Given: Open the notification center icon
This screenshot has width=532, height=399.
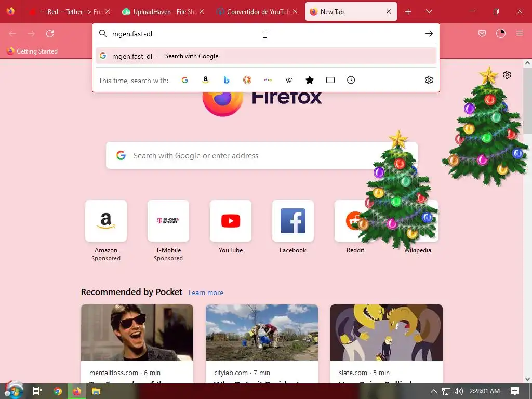Looking at the screenshot, I should pos(515,391).
